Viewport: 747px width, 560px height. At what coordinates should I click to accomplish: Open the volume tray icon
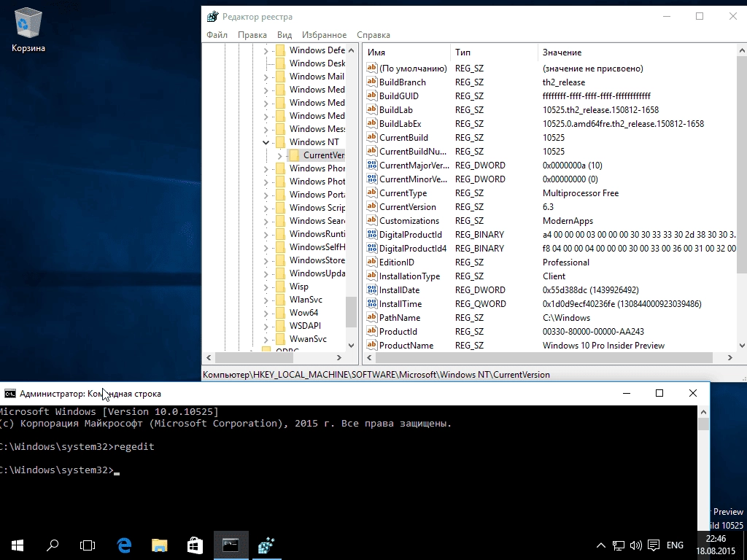[635, 545]
